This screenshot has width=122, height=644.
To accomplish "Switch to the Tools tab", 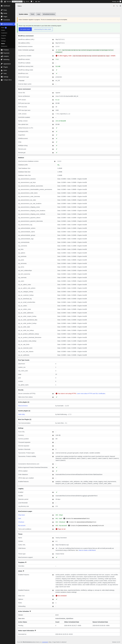I will point(33,14).
